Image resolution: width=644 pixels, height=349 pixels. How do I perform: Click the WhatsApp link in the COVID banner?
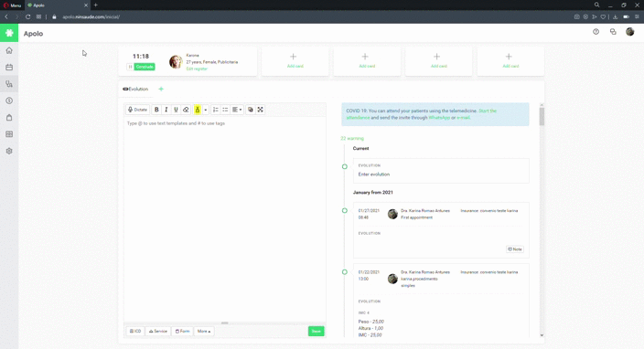click(439, 118)
